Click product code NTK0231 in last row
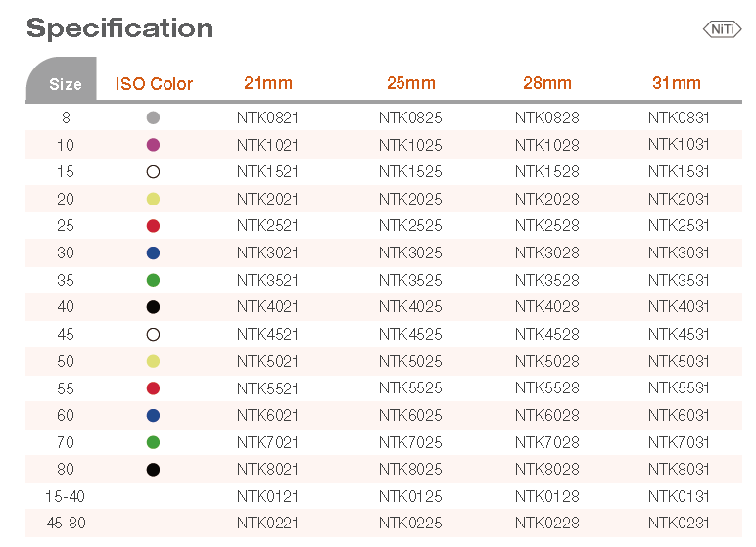The height and width of the screenshot is (547, 756). point(679,524)
